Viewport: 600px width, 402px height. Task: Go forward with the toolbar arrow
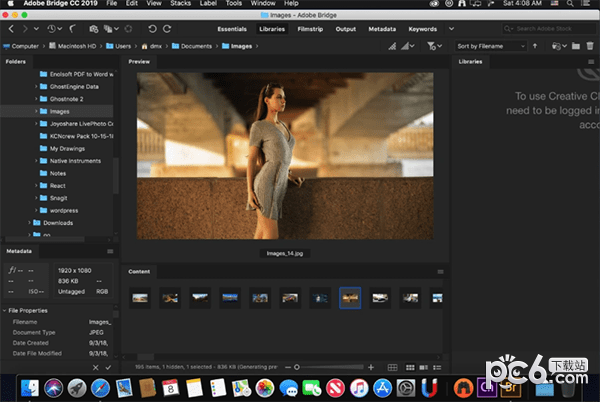25,29
